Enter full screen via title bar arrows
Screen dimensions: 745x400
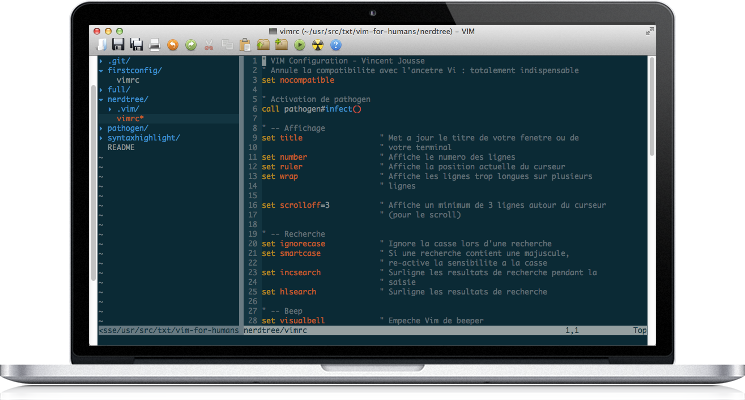click(x=649, y=31)
